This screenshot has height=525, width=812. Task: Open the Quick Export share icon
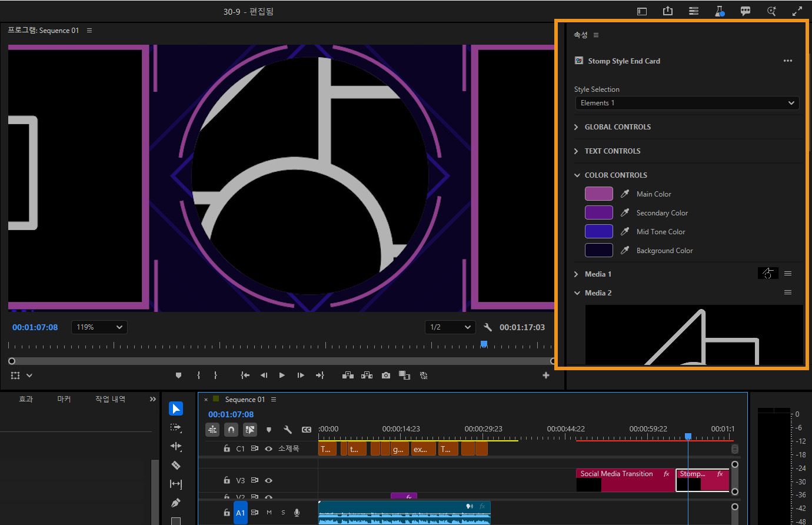668,11
